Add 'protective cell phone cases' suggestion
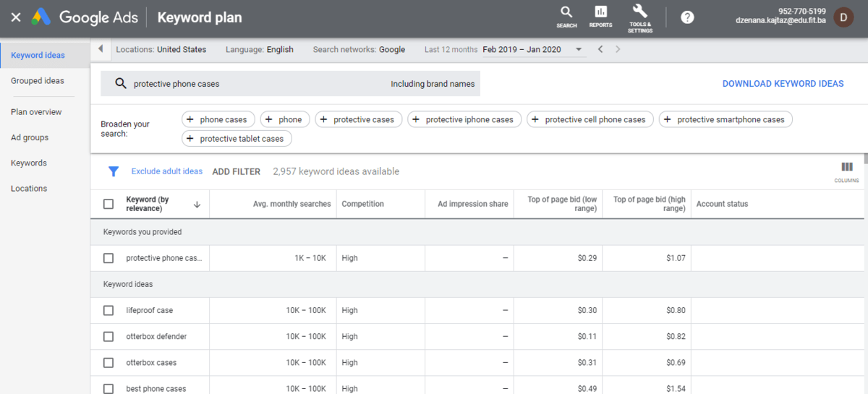The height and width of the screenshot is (394, 868). 590,119
